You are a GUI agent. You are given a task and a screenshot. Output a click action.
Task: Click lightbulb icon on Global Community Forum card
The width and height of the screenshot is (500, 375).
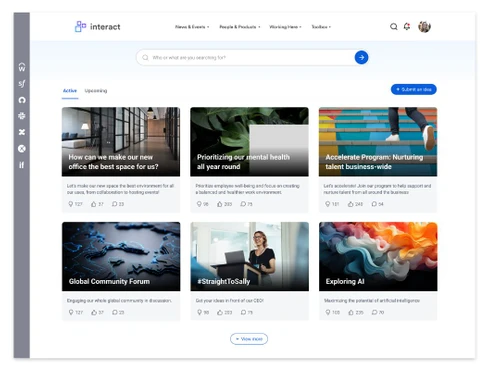71,312
